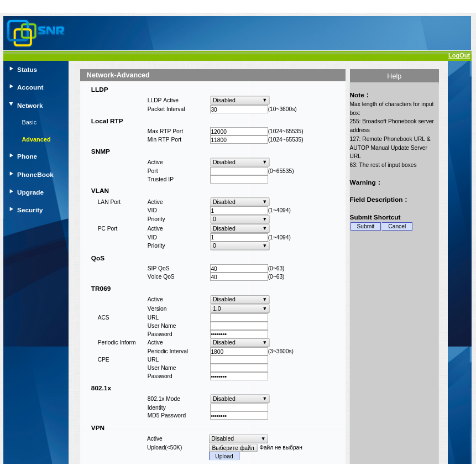Open the LLDP Active dropdown

coord(239,100)
